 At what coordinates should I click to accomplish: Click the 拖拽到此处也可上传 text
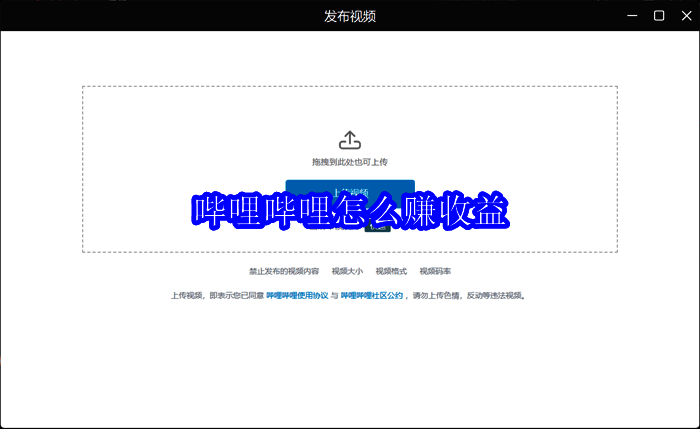tap(350, 162)
